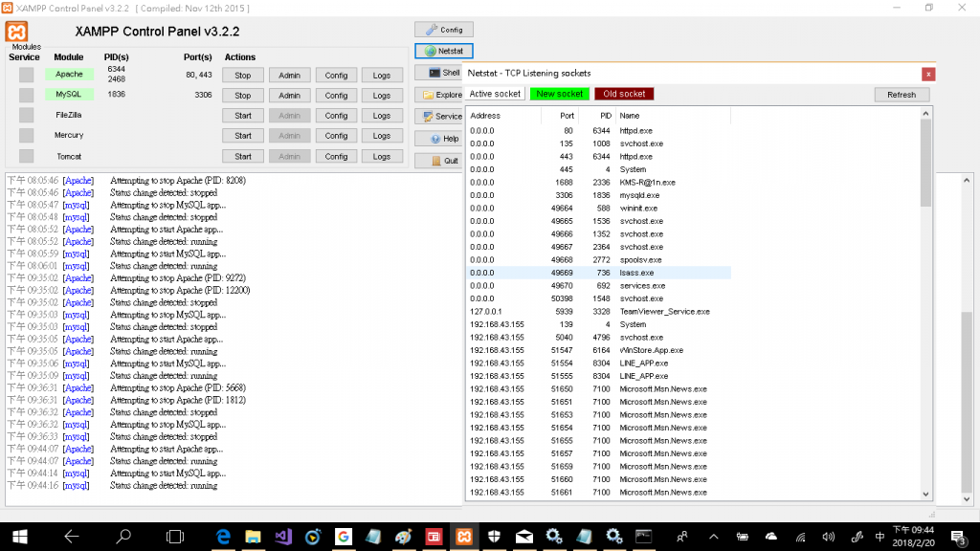Click the Address column header
Image resolution: width=980 pixels, height=551 pixels.
(x=503, y=116)
